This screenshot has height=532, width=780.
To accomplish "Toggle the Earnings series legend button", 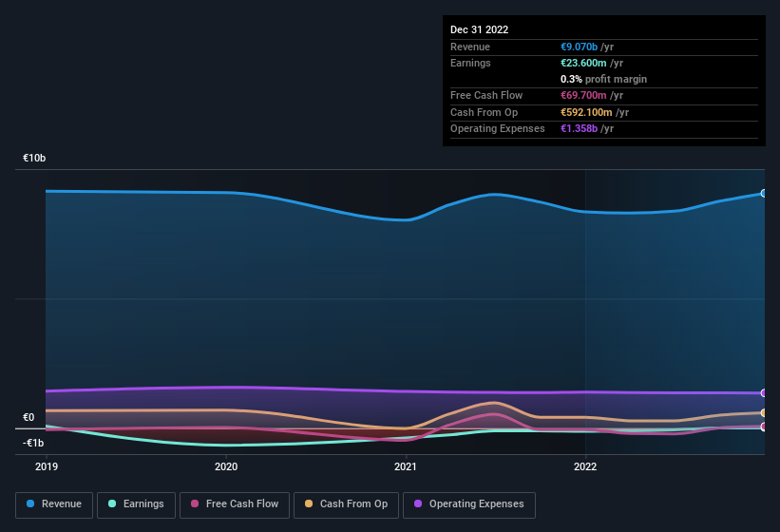I will (x=136, y=504).
